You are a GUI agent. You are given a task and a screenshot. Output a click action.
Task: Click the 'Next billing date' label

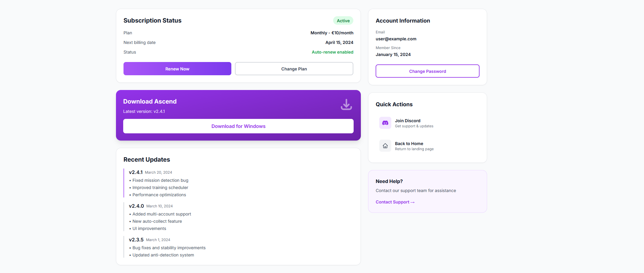[139, 42]
